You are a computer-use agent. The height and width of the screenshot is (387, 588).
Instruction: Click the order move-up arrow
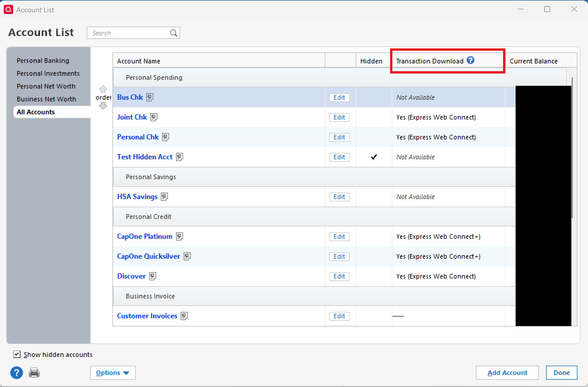pyautogui.click(x=103, y=89)
